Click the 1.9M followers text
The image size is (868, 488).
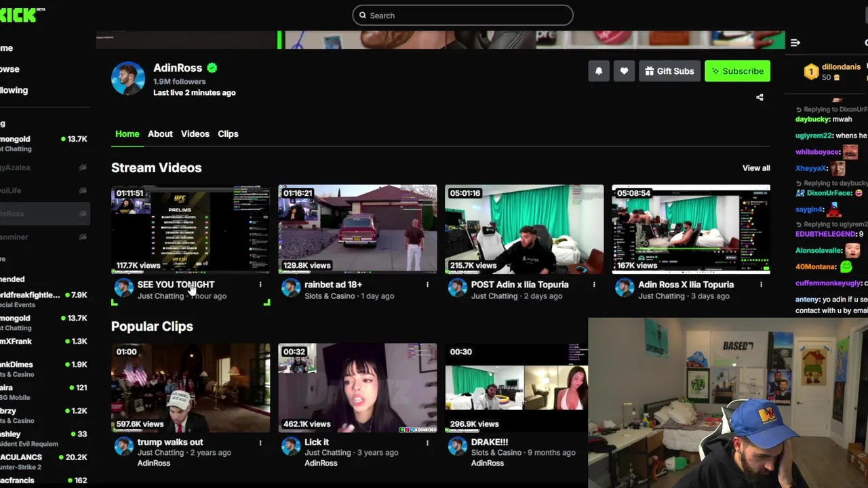click(179, 81)
